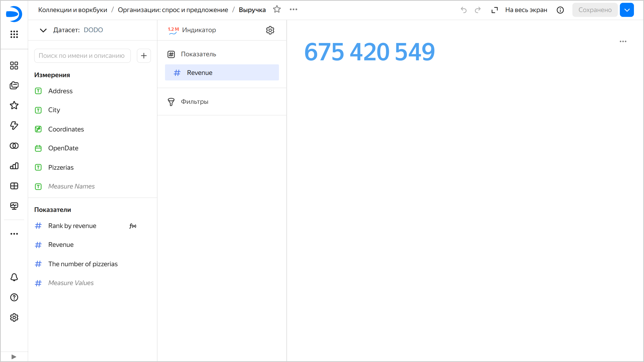Viewport: 644px width, 362px height.
Task: Open DODO dataset link
Action: pyautogui.click(x=93, y=30)
